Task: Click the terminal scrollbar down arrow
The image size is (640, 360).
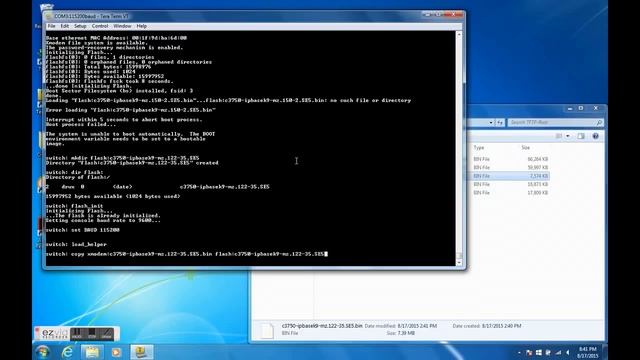Action: pyautogui.click(x=459, y=262)
